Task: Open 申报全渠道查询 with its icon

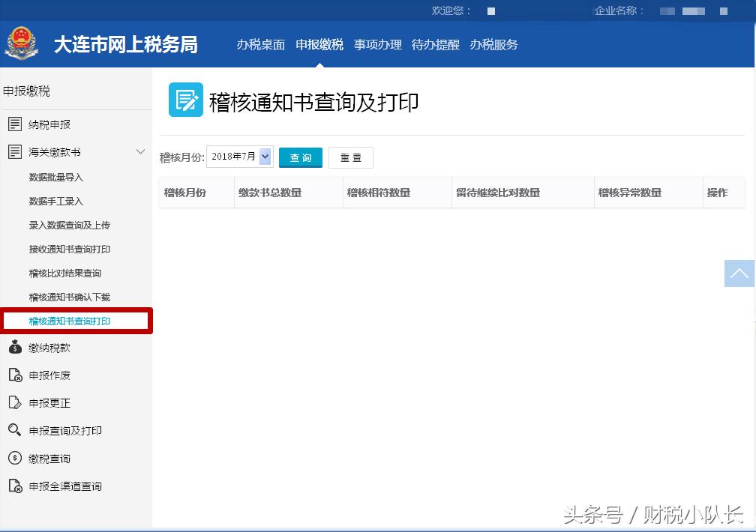Action: tap(13, 486)
